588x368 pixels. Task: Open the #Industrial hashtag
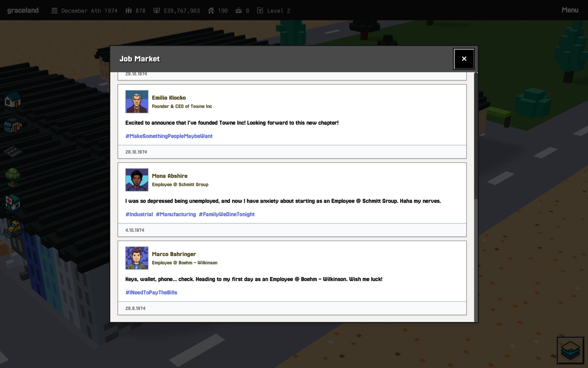pyautogui.click(x=139, y=214)
